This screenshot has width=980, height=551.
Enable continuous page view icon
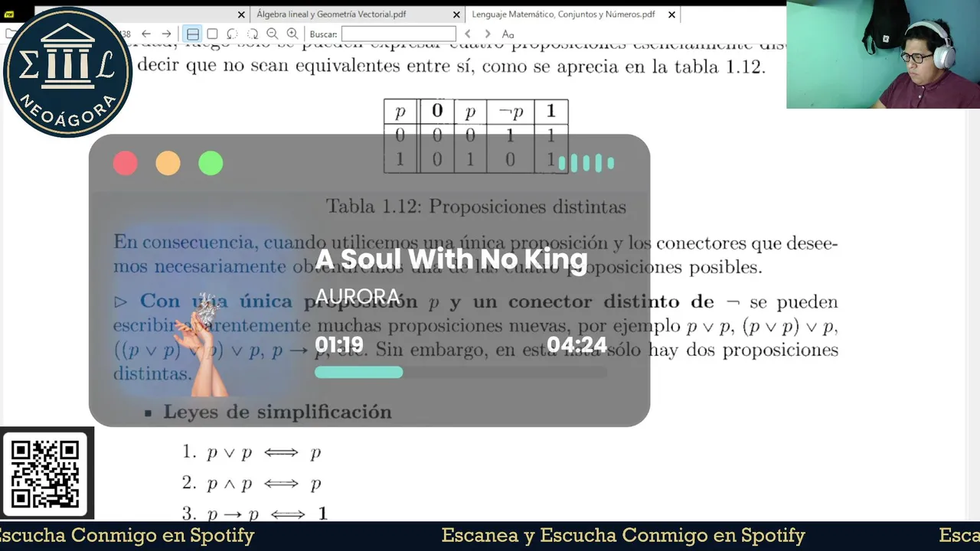tap(193, 34)
